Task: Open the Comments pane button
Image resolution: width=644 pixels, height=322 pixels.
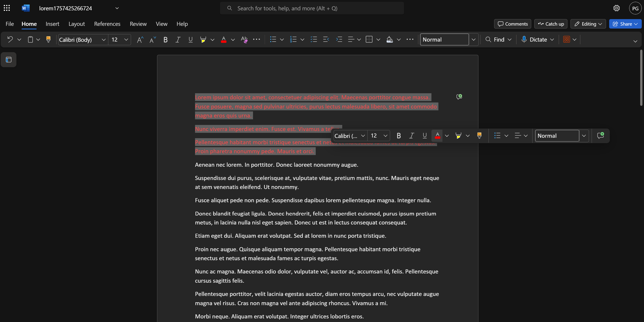Action: click(x=512, y=24)
